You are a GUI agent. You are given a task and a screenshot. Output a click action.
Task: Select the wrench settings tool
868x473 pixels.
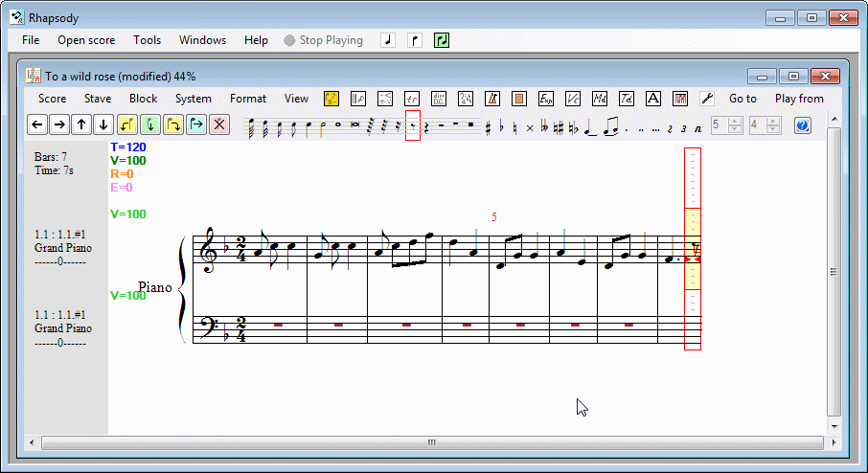pos(707,99)
